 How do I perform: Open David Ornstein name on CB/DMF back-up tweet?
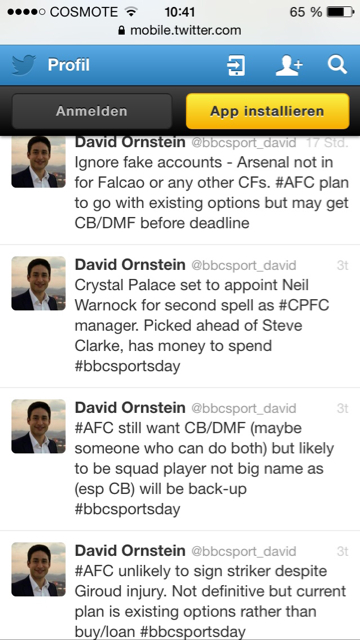pyautogui.click(x=130, y=407)
